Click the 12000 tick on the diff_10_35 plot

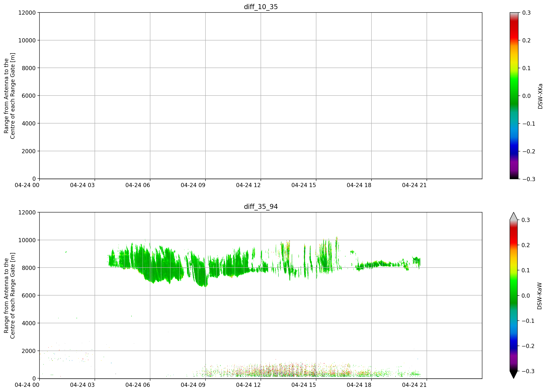[27, 12]
